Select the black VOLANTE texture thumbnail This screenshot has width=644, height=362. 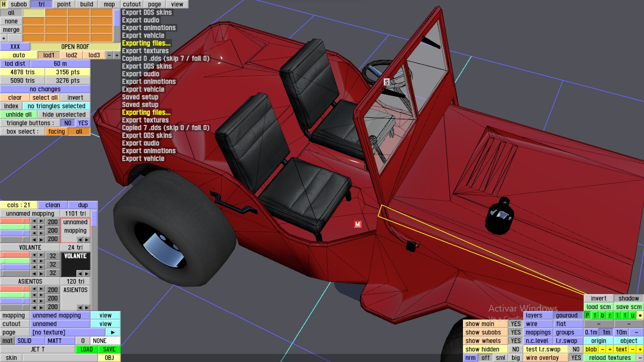tap(76, 264)
